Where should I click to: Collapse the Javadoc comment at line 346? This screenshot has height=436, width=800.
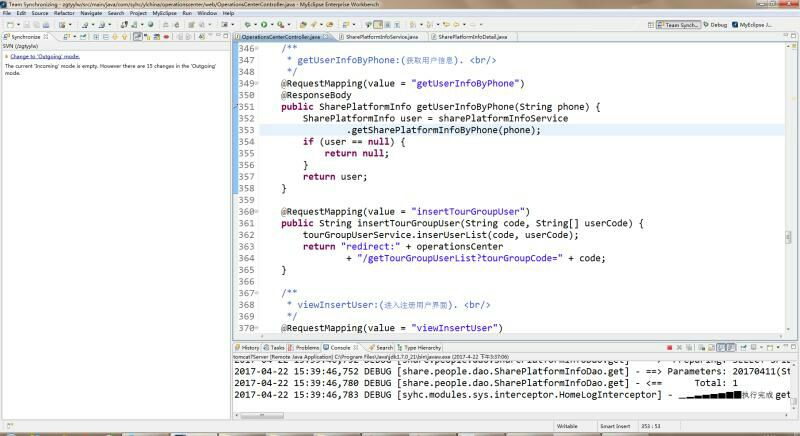point(258,48)
